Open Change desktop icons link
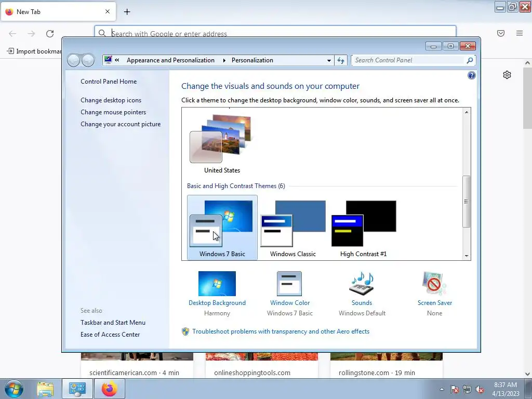 (x=111, y=100)
